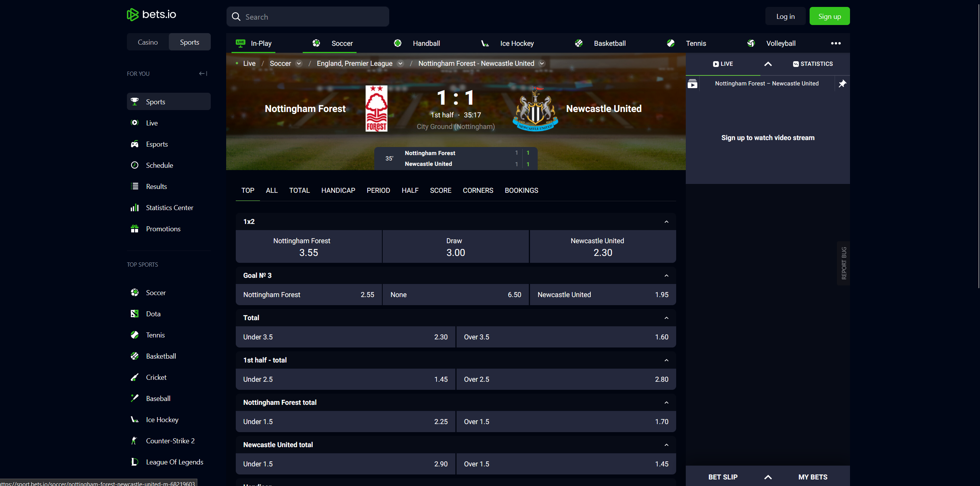Collapse the 1x2 market section

click(667, 222)
